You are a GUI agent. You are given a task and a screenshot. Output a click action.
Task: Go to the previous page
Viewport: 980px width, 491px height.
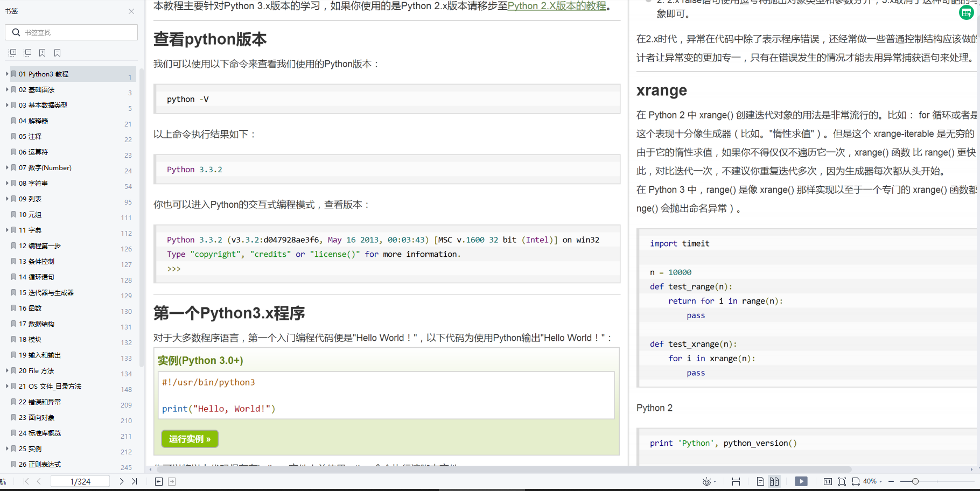click(39, 481)
